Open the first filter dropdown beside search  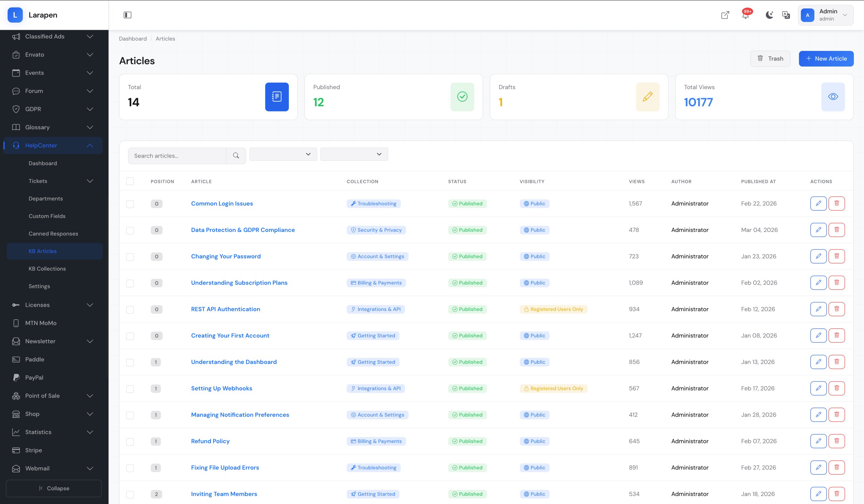coord(283,154)
